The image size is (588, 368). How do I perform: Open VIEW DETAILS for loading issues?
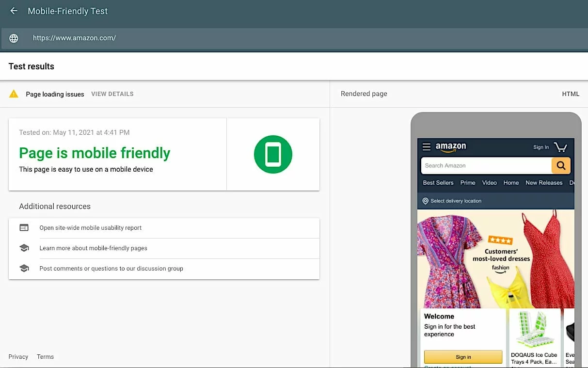pos(112,94)
